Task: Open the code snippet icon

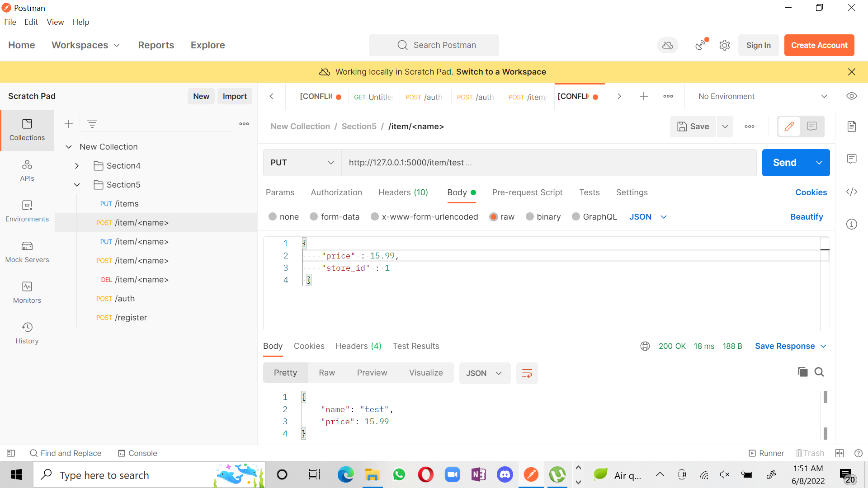Action: point(852,192)
